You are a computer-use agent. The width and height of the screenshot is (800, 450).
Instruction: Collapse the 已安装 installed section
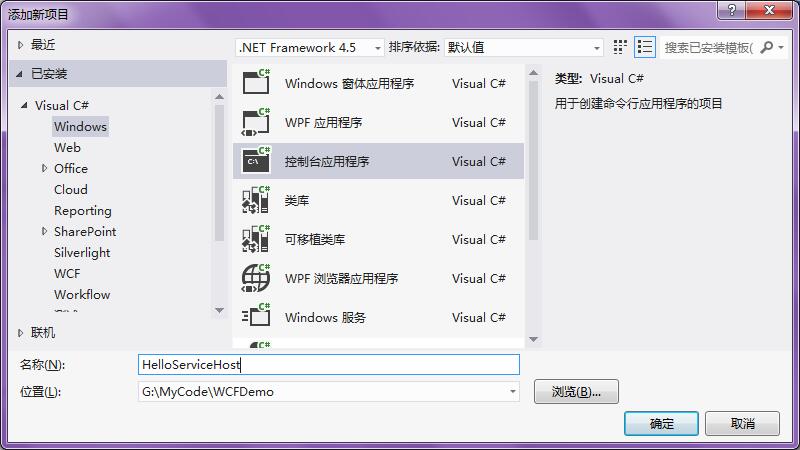coord(19,74)
